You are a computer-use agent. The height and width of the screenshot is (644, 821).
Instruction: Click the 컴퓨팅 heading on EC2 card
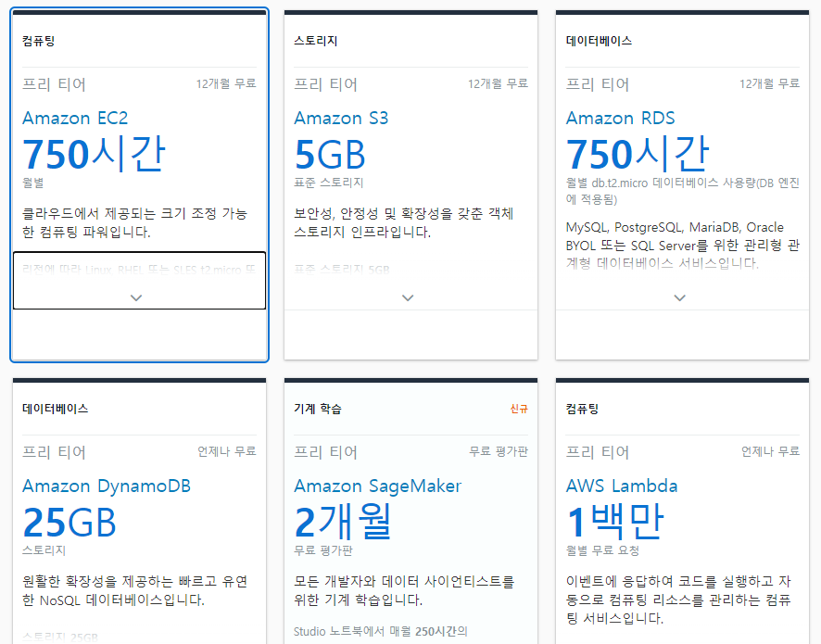point(39,41)
